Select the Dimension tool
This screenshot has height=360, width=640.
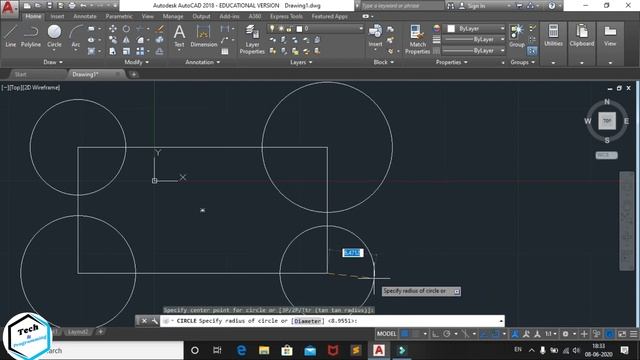(203, 36)
